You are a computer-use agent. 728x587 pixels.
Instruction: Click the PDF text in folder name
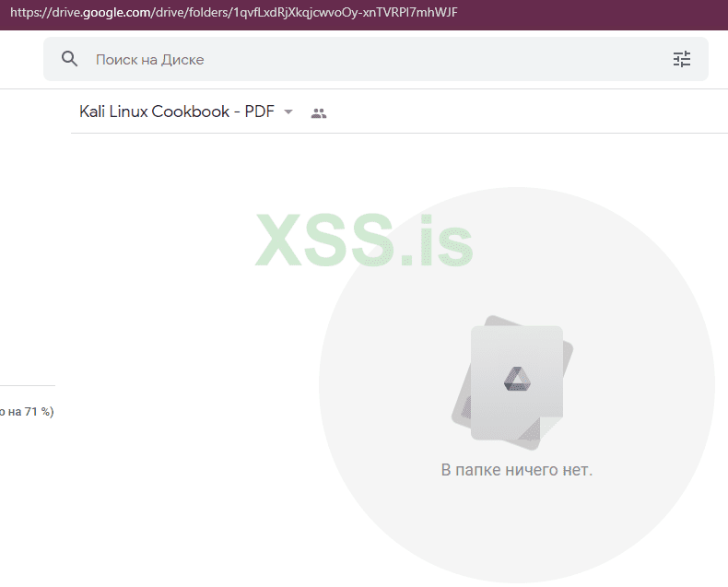click(x=260, y=112)
